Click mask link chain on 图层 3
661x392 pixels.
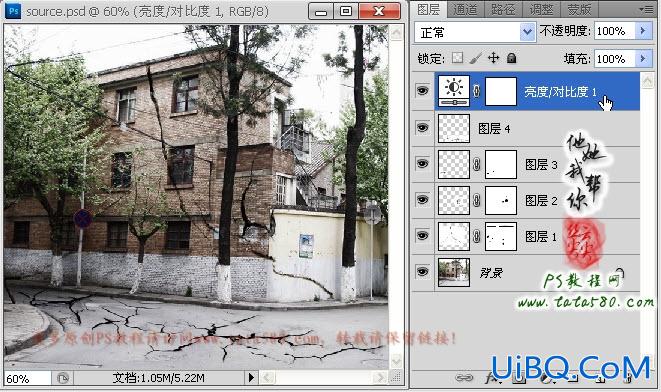coord(477,164)
